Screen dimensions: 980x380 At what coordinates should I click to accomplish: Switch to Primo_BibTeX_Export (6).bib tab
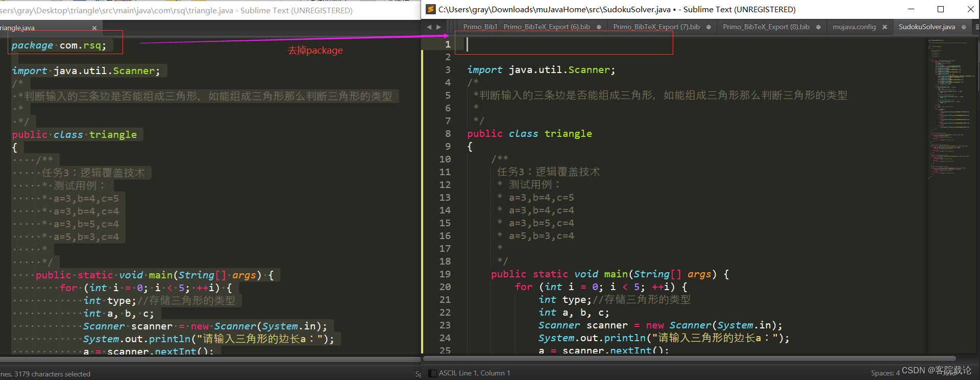(547, 27)
